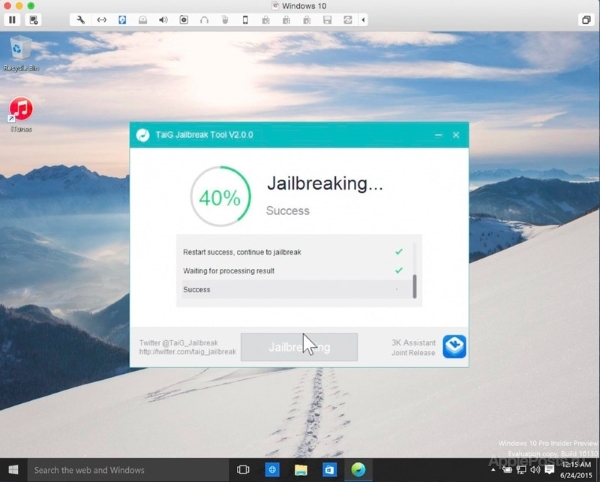Screen dimensions: 600x482
Task: Click the Twitter @TaiG_Jailbreak text
Action: (178, 343)
